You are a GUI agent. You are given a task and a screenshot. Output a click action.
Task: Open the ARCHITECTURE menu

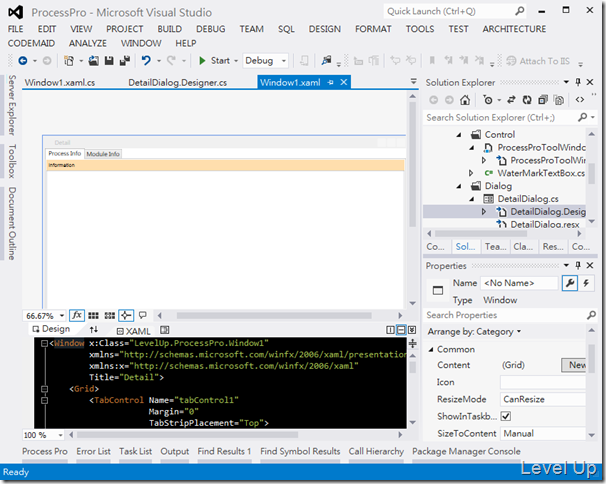click(514, 29)
